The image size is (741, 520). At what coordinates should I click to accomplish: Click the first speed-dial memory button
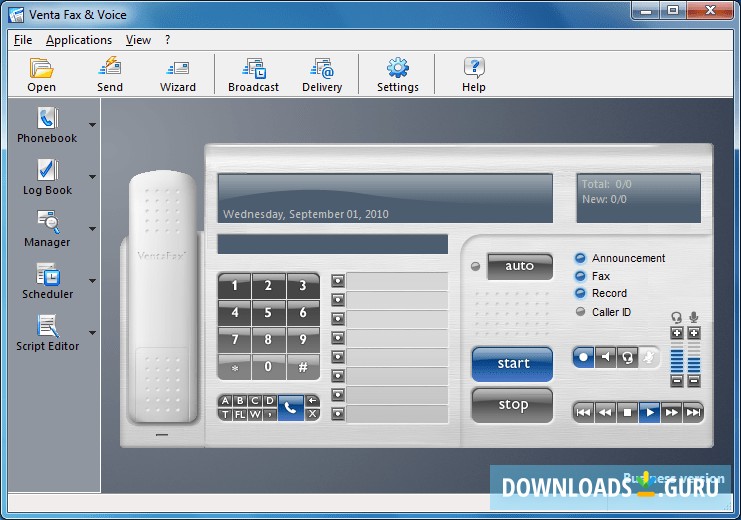pyautogui.click(x=338, y=281)
